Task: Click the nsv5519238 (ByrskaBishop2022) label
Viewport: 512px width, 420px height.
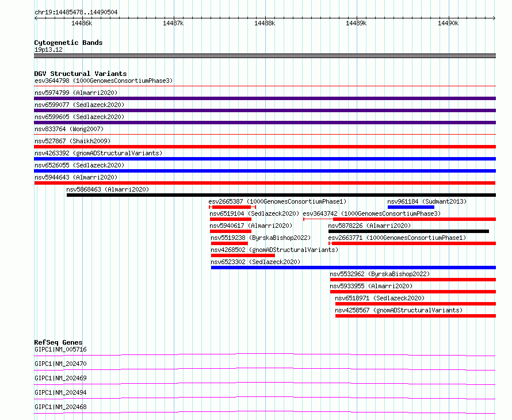Action: (x=261, y=238)
